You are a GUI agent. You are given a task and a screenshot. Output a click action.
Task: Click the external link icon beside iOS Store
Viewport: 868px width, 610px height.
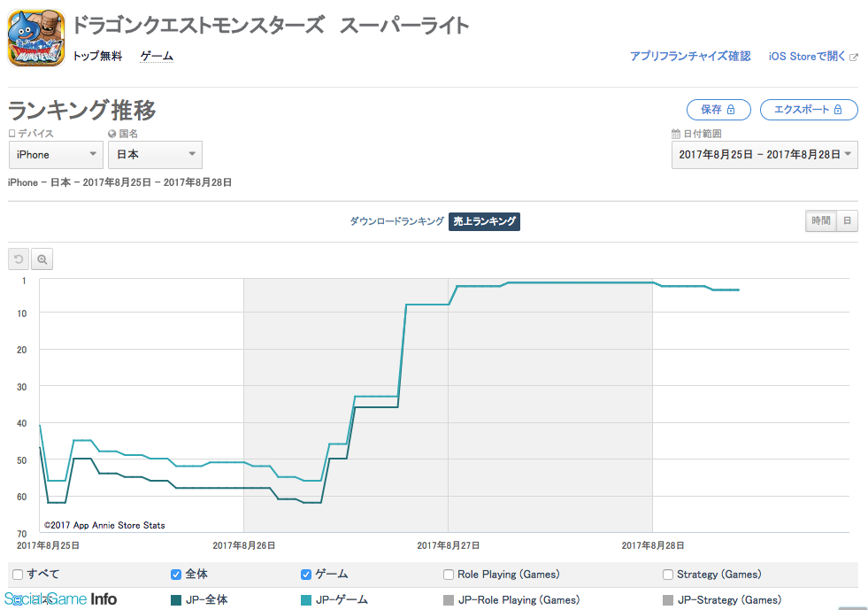(x=854, y=57)
